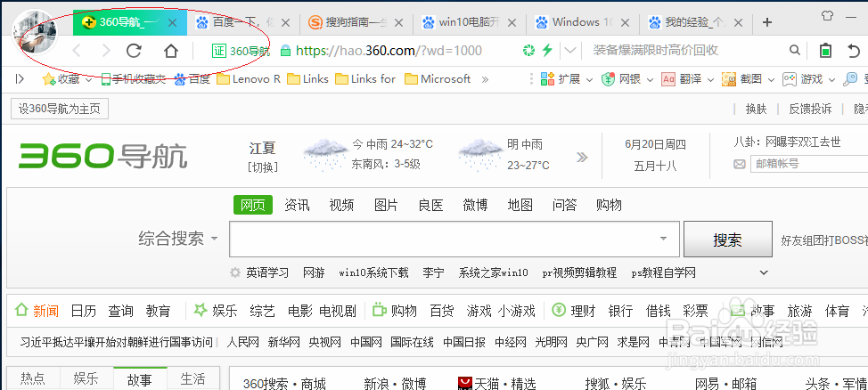This screenshot has height=390, width=868.
Task: Open a new tab with plus button
Action: pyautogui.click(x=766, y=22)
